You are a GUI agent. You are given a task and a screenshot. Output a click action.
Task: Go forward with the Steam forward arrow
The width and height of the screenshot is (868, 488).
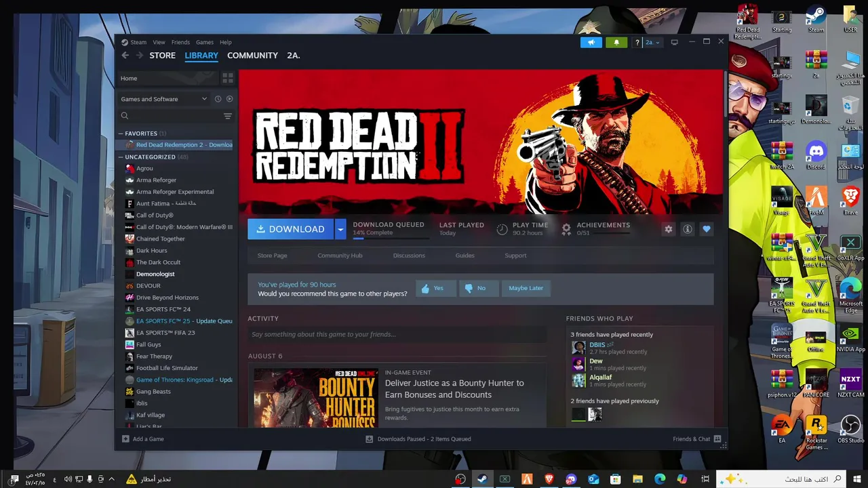(x=139, y=56)
